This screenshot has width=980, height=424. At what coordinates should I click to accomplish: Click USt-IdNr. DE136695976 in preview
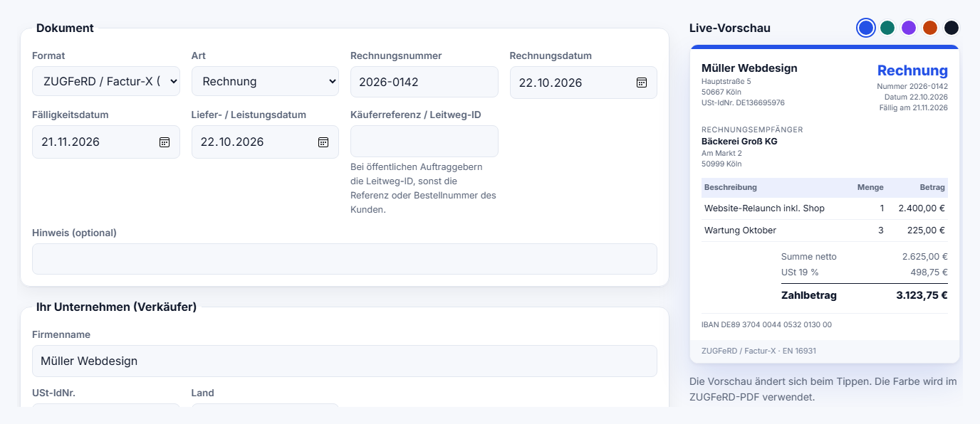743,102
